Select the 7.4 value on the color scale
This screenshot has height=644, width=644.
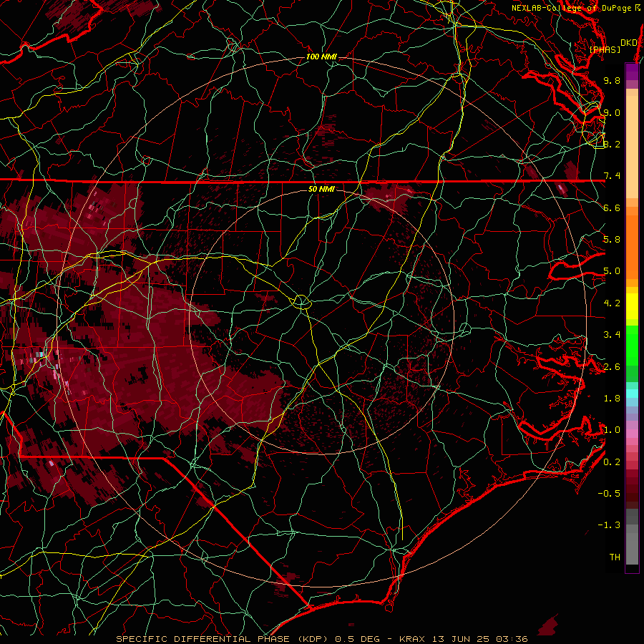click(x=612, y=176)
